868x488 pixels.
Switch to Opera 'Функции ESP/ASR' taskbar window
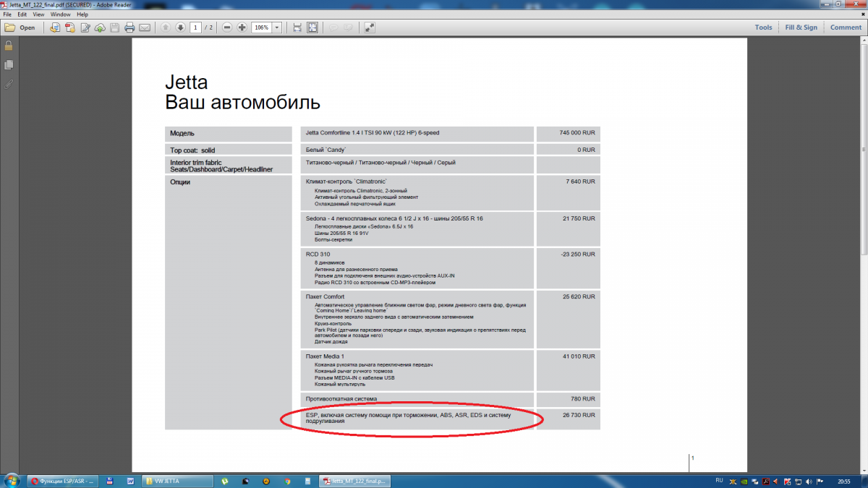(64, 481)
